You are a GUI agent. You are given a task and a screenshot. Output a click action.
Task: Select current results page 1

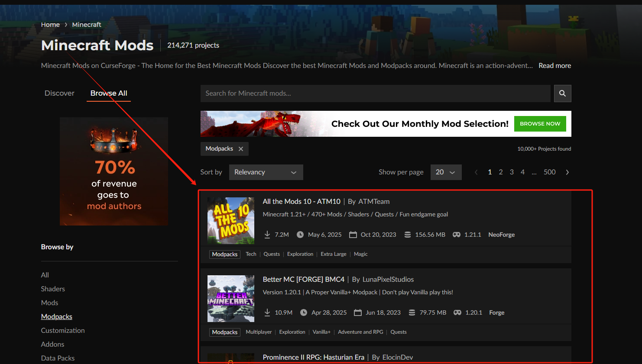pyautogui.click(x=490, y=172)
